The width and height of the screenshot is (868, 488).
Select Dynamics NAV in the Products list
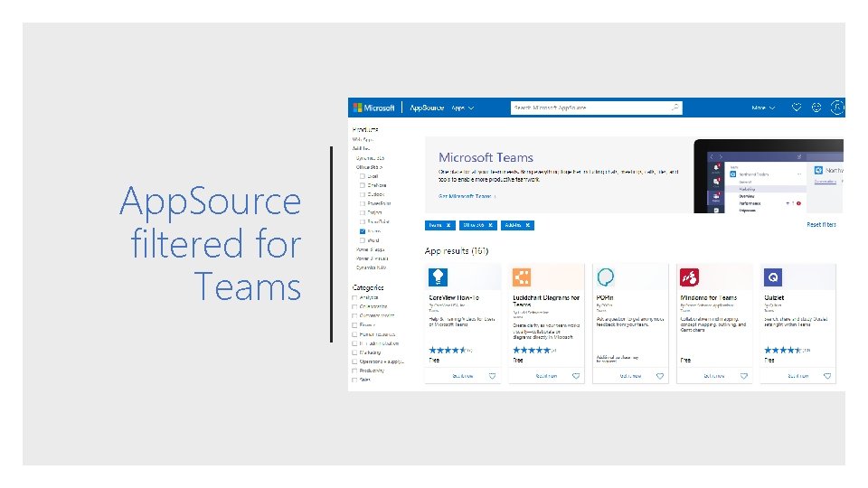point(372,267)
